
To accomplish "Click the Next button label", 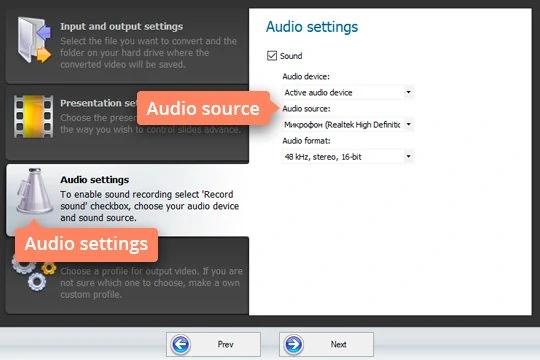I will pos(339,344).
